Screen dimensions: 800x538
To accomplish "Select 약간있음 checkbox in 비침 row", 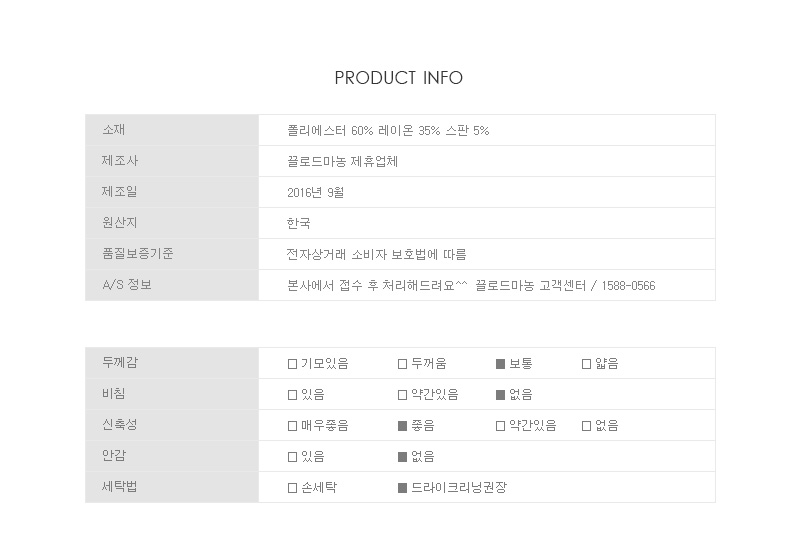I will pyautogui.click(x=402, y=395).
